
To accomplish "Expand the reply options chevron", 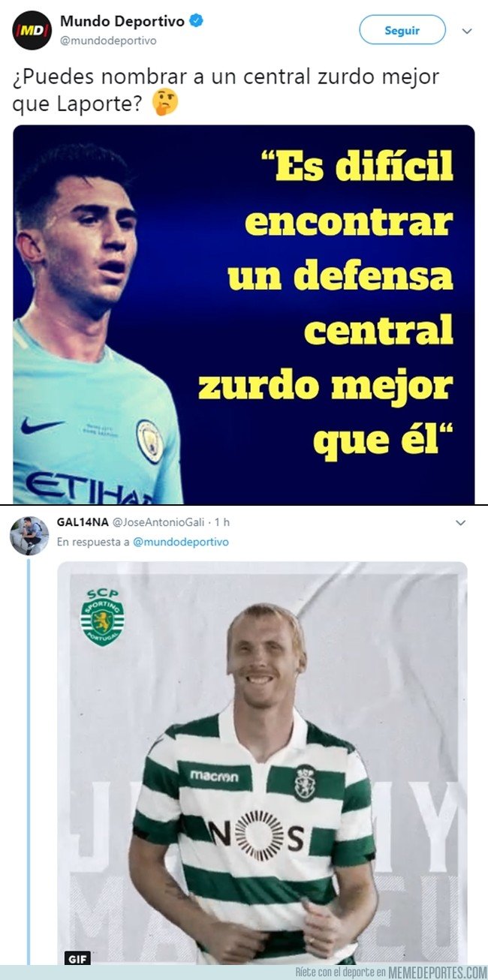I will (460, 522).
